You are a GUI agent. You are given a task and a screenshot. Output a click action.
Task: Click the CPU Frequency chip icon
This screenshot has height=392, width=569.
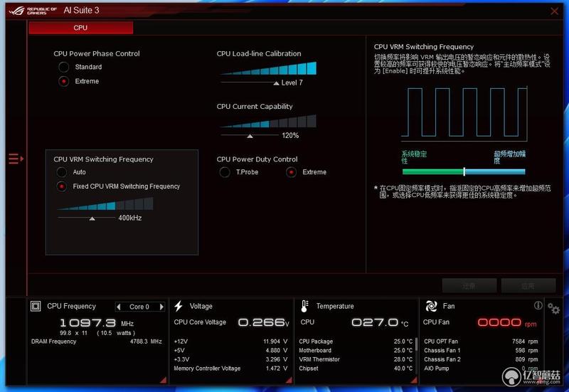point(36,307)
